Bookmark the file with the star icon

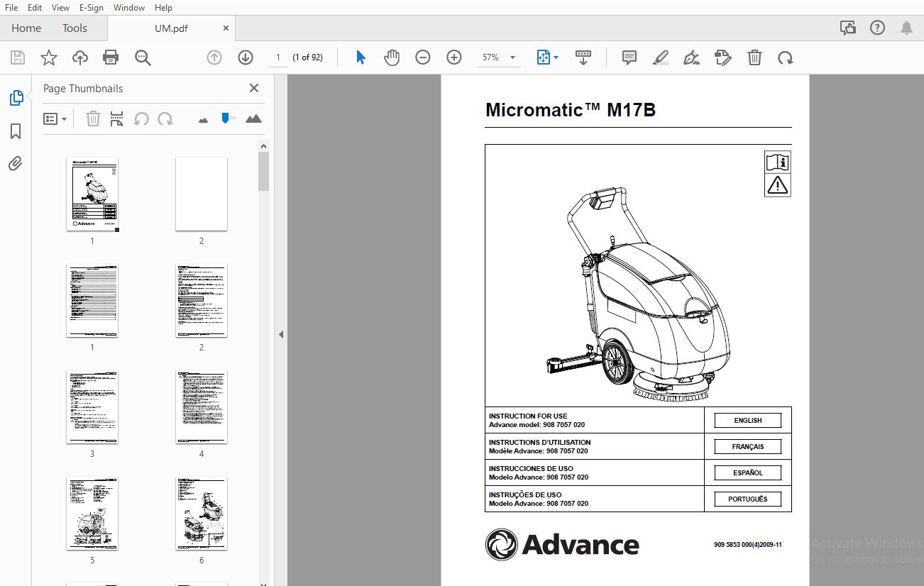(x=48, y=58)
